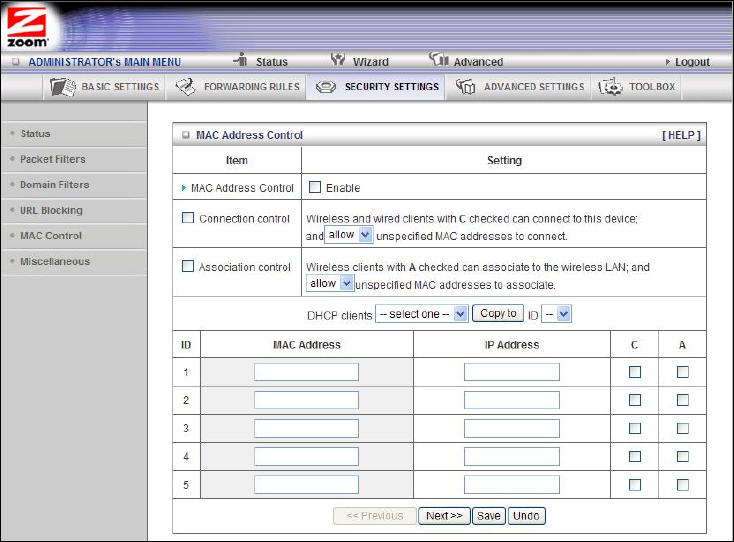Focus the IP Address field in row 1
The image size is (734, 542).
click(512, 372)
